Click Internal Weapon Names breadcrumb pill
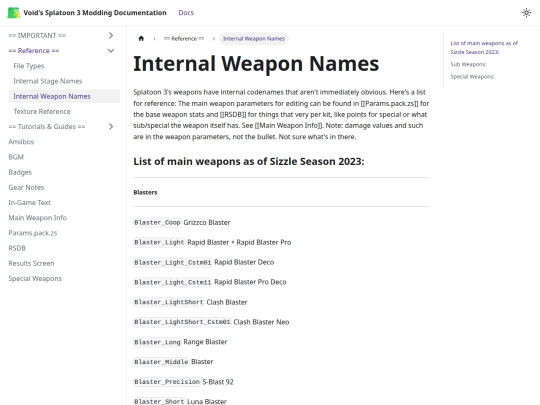Viewport: 540px width, 405px height. tap(254, 39)
